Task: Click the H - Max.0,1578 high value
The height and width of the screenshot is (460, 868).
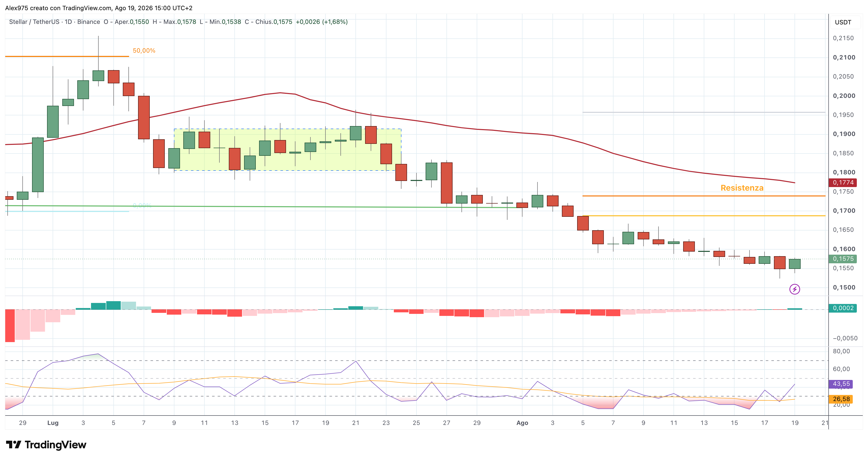Action: (174, 22)
